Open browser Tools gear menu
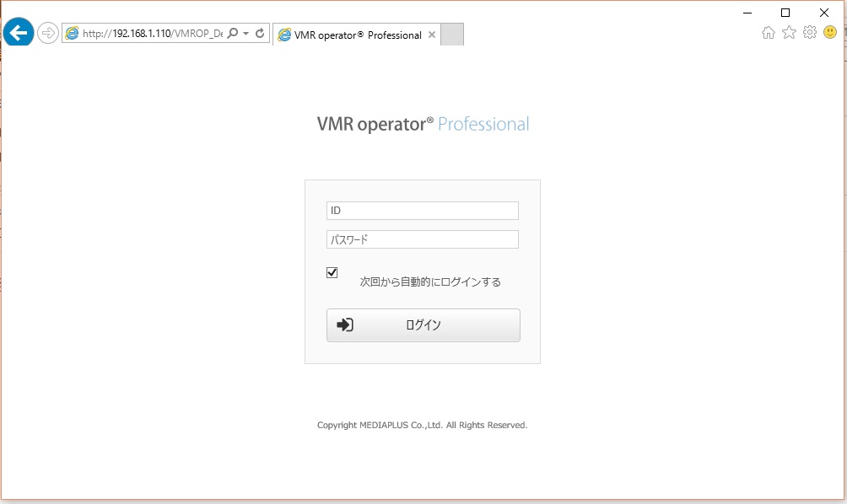 (x=809, y=32)
